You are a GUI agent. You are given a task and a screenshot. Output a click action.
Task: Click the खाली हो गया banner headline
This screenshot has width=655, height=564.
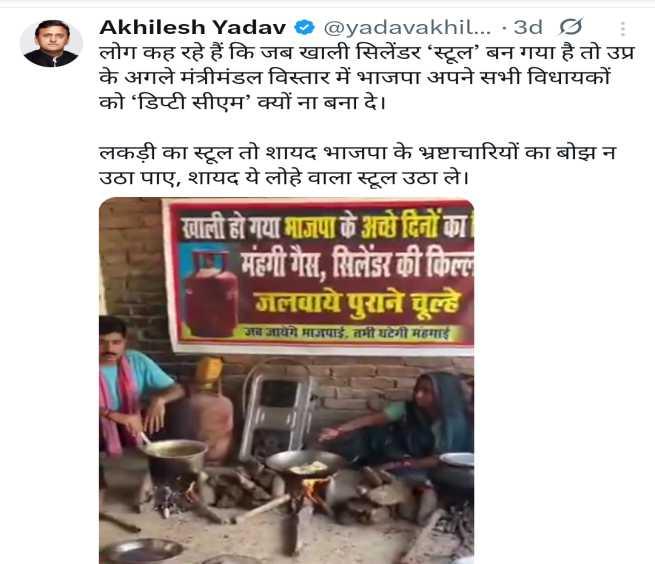click(232, 228)
